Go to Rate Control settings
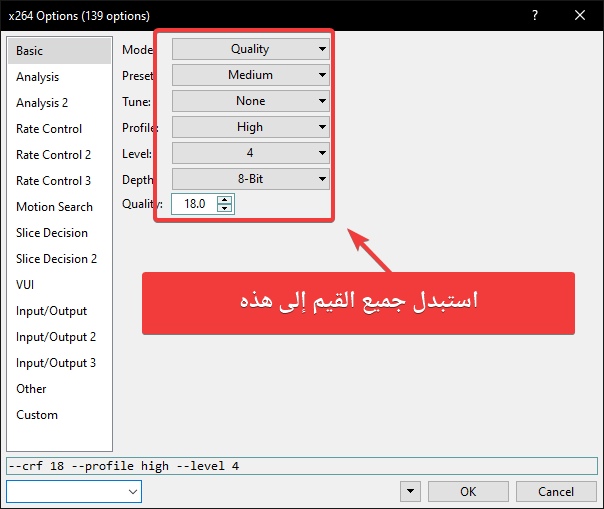 [59, 129]
